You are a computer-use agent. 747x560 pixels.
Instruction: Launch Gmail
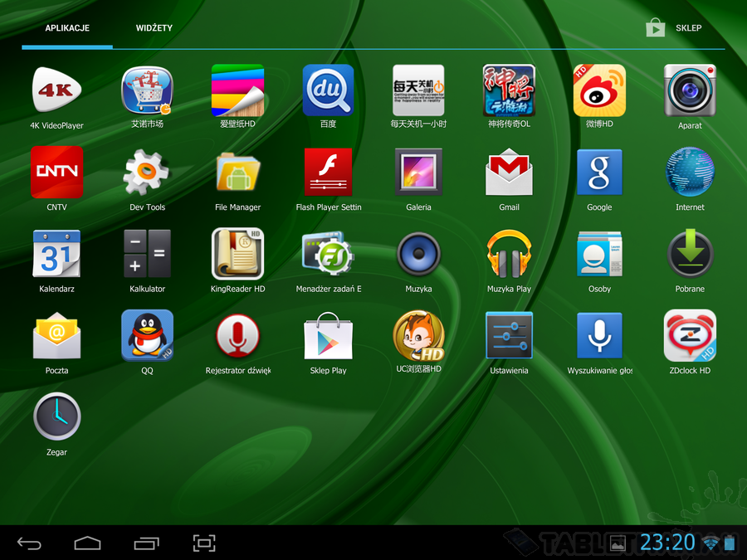coord(509,172)
